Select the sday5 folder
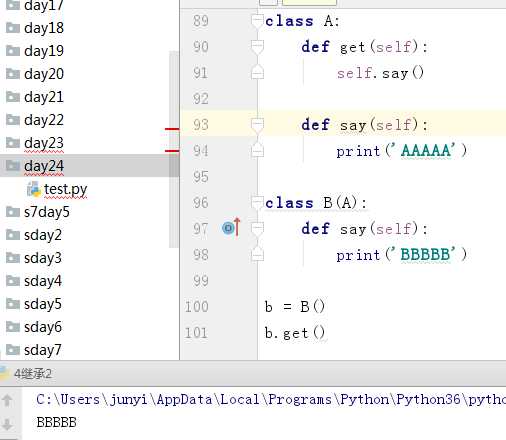 [x=42, y=304]
